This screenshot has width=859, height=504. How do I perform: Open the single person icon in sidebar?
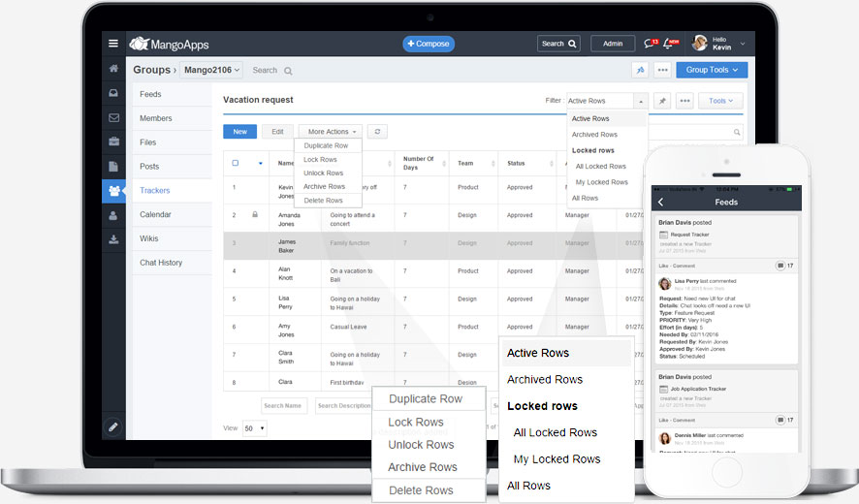point(113,215)
